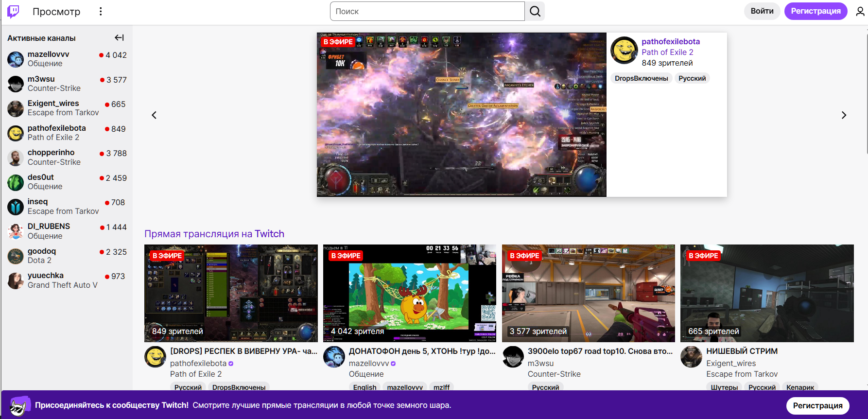Image resolution: width=868 pixels, height=419 pixels.
Task: Click pathofexilebota avatar beside featured stream
Action: (x=624, y=51)
